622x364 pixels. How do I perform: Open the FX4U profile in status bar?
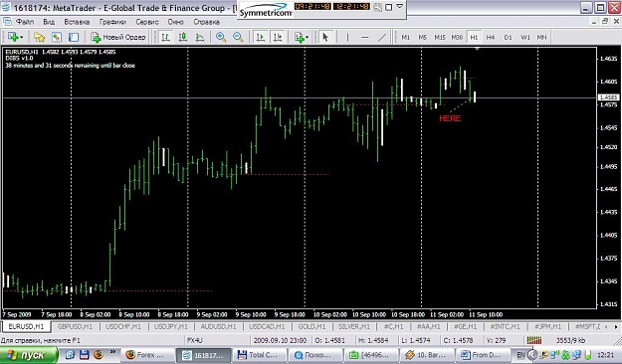point(194,340)
